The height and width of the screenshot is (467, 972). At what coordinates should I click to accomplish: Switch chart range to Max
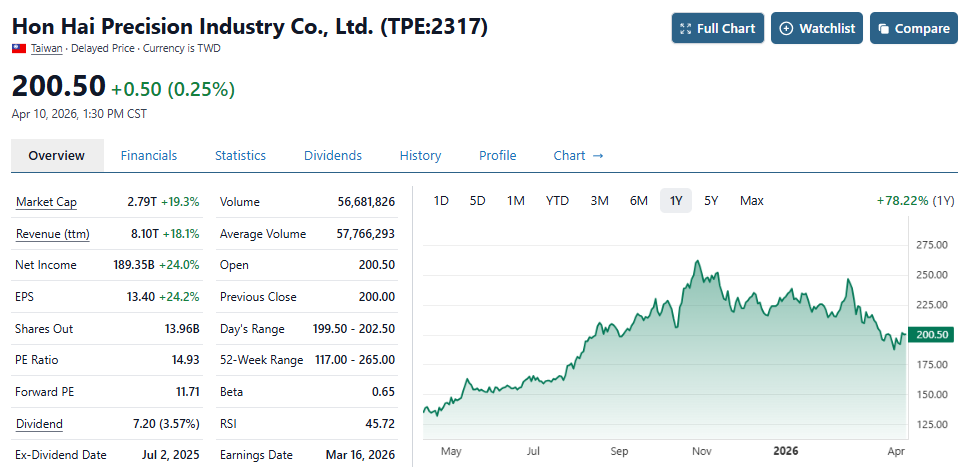click(x=752, y=201)
